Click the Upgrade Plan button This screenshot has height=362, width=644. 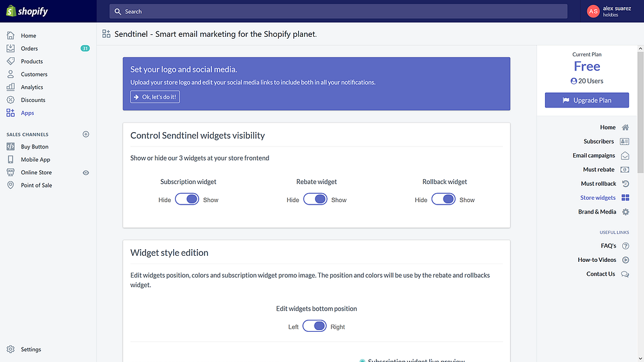(x=587, y=100)
